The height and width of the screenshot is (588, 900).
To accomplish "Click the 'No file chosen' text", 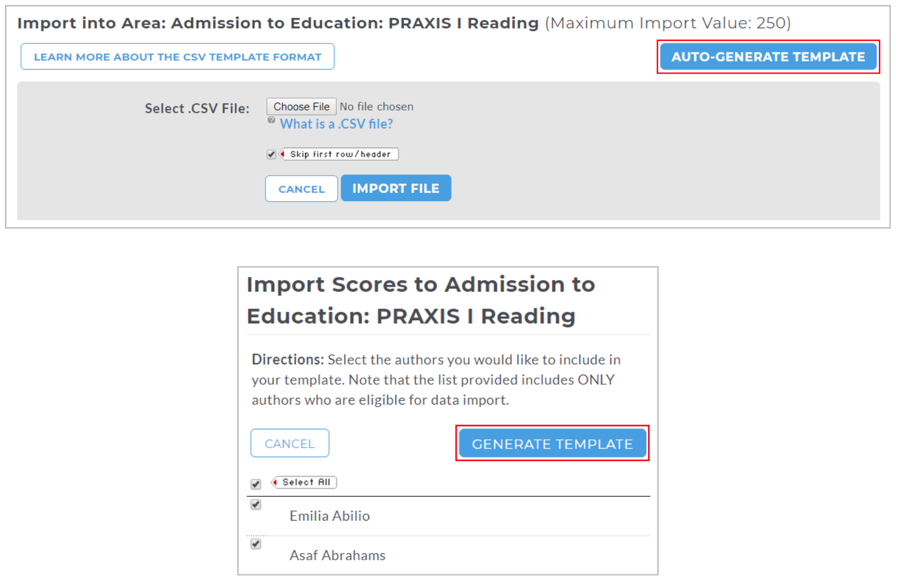I will point(376,107).
